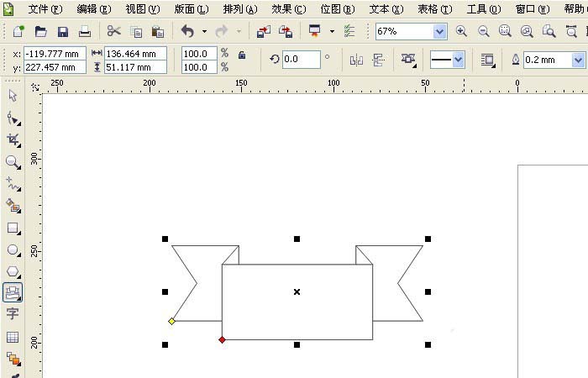Expand the Application Launcher dropdown arrow
The height and width of the screenshot is (378, 588).
pyautogui.click(x=332, y=32)
